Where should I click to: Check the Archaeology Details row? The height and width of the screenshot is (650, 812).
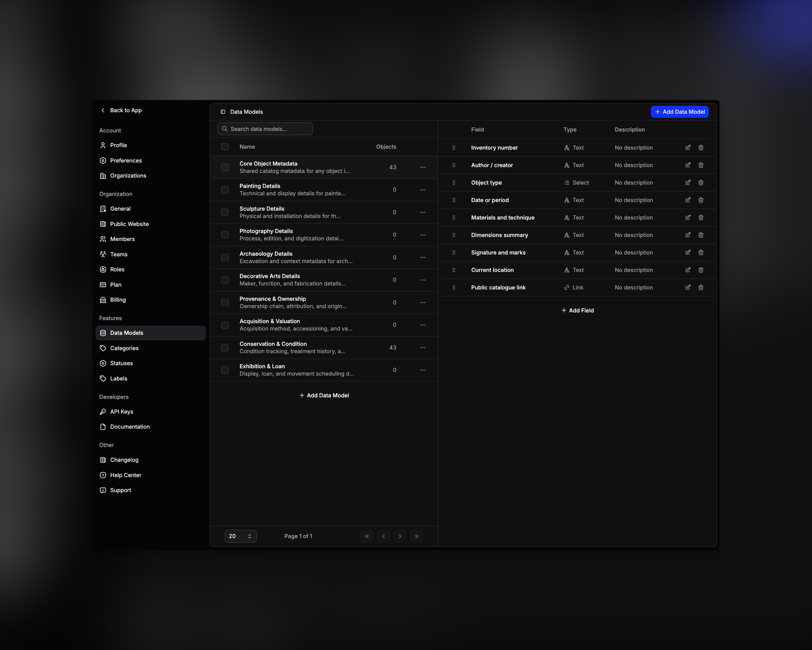pos(225,257)
